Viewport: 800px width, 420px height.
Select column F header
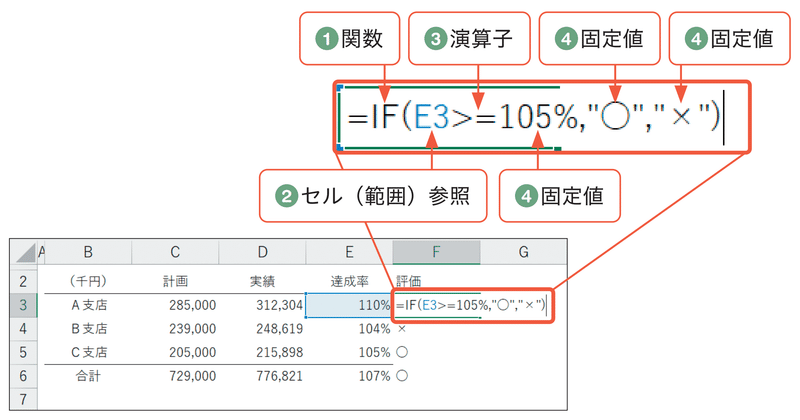click(436, 252)
